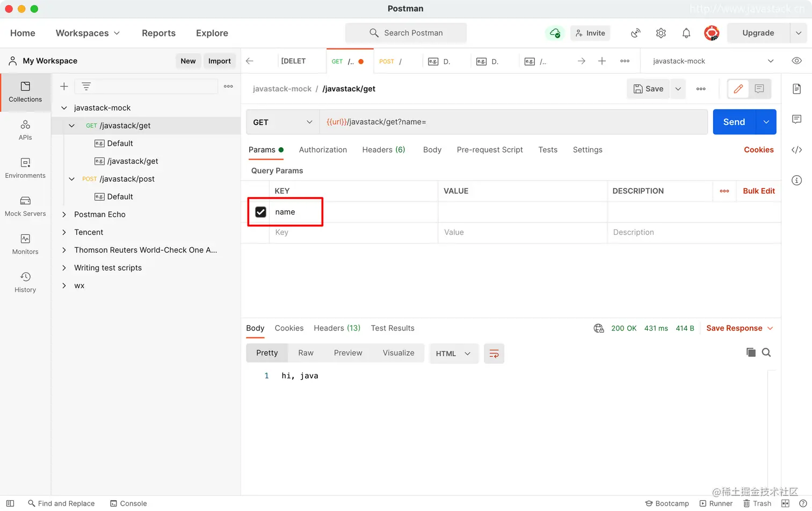
Task: Click the Send button
Action: (734, 122)
